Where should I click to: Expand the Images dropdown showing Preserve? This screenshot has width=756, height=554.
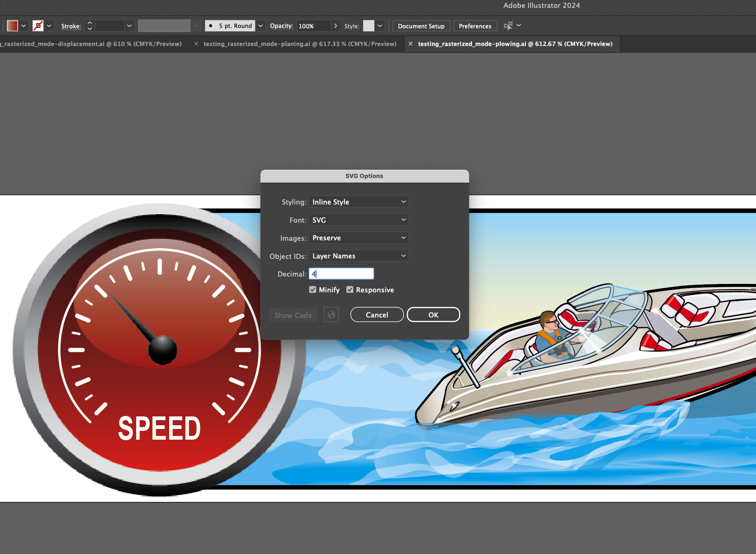(x=358, y=237)
